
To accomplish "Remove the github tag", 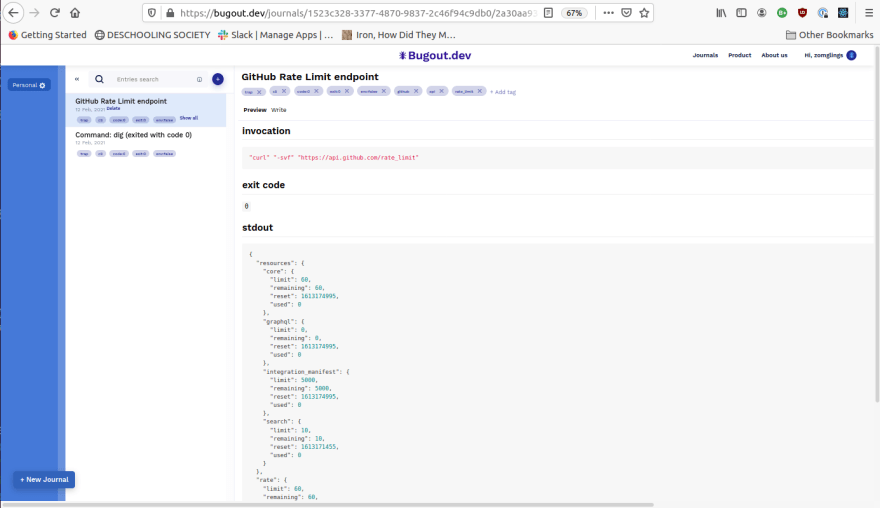I will click(x=416, y=91).
